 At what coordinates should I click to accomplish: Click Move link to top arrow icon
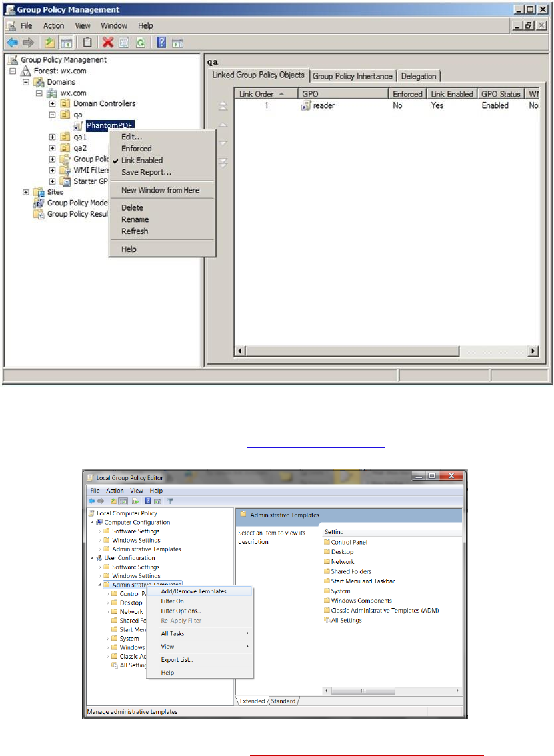click(223, 105)
